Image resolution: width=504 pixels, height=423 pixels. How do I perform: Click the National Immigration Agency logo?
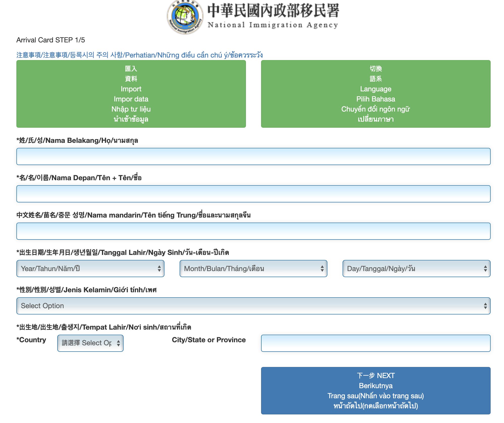(x=185, y=17)
